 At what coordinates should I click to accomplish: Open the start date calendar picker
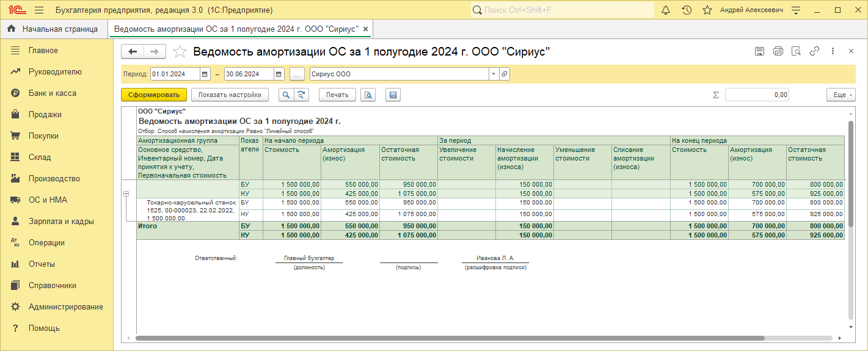click(x=205, y=74)
